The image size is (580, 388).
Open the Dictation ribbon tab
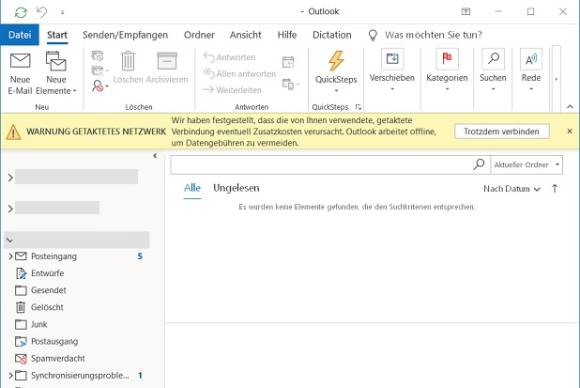332,35
